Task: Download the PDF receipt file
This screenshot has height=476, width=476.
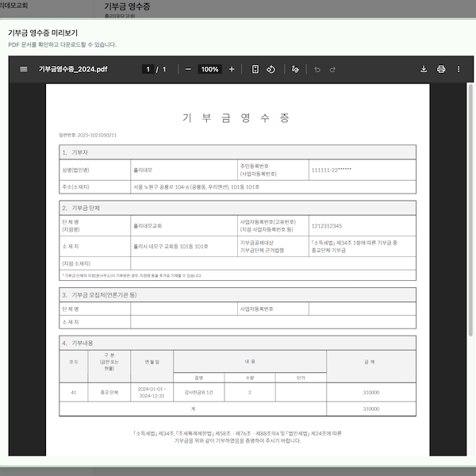Action: click(x=424, y=69)
